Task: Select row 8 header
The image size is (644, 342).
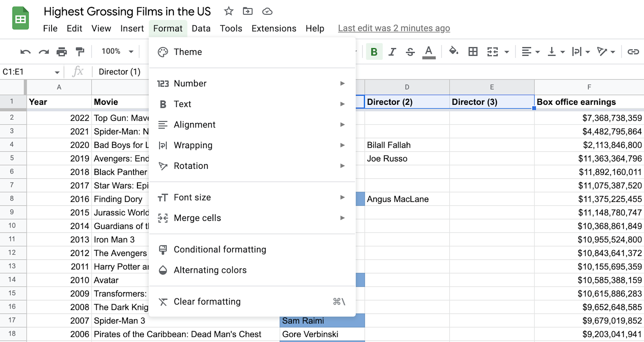Action: (x=13, y=199)
